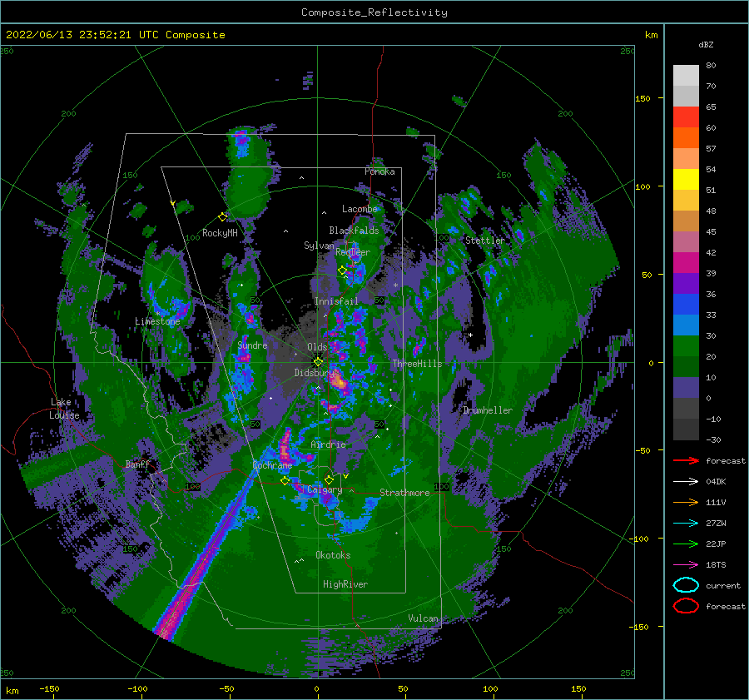Select the Banff label on the map
Viewport: 749px width, 700px height.
point(137,464)
